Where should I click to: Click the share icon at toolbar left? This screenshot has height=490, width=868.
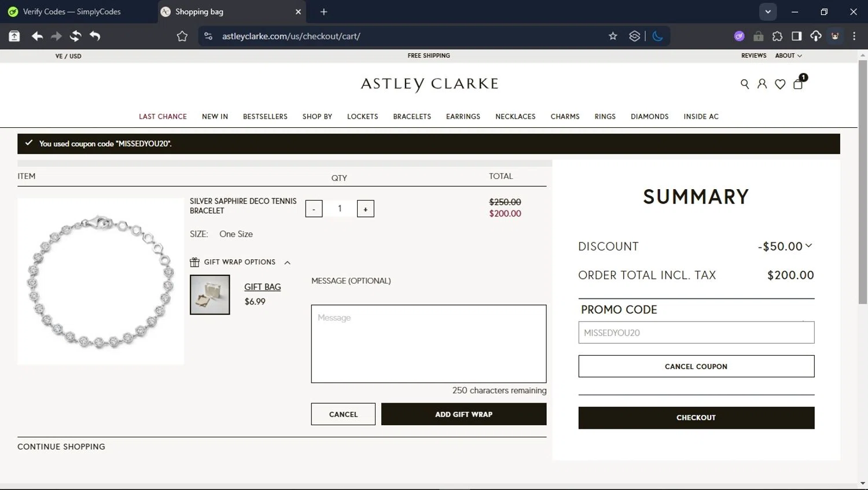point(14,36)
